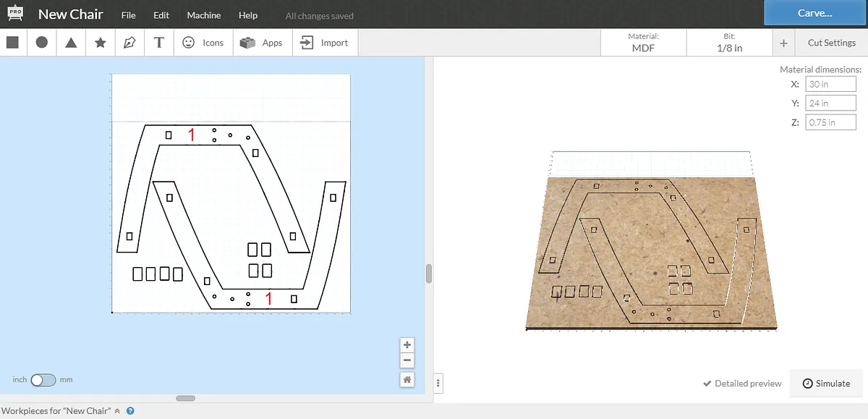Select the Circle shape tool
The image size is (868, 419).
(x=42, y=43)
